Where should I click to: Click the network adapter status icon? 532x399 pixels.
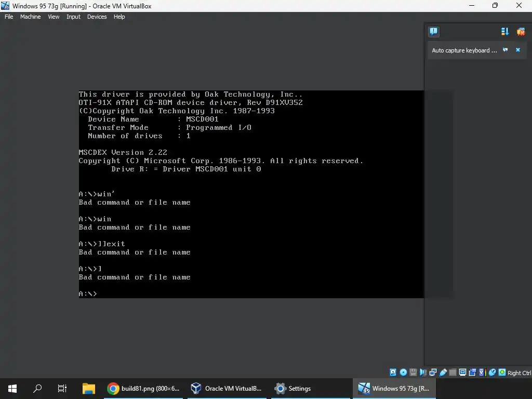[x=433, y=372]
